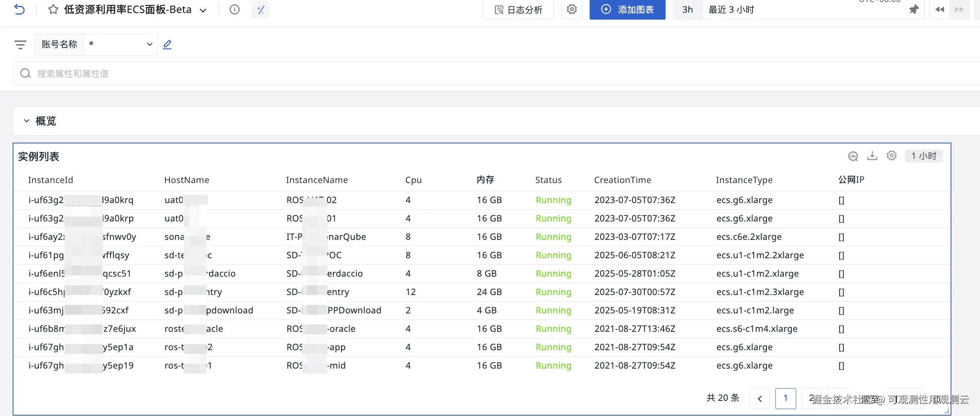Pin the time range
The width and height of the screenshot is (980, 416).
click(914, 9)
